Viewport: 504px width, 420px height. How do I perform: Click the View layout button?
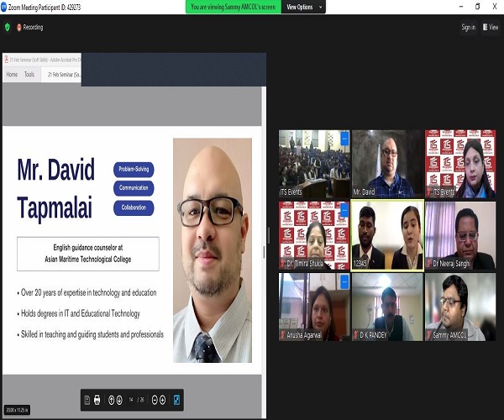coord(491,28)
